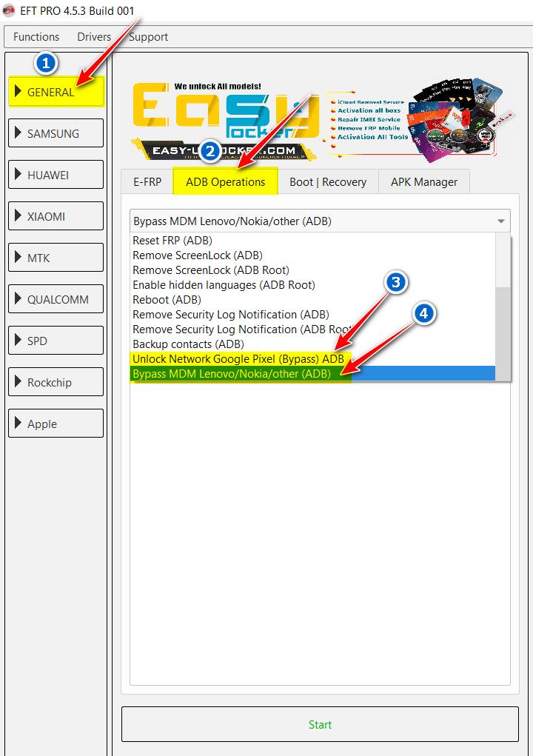The image size is (533, 756).
Task: Open the HUAWEI section
Action: [56, 175]
